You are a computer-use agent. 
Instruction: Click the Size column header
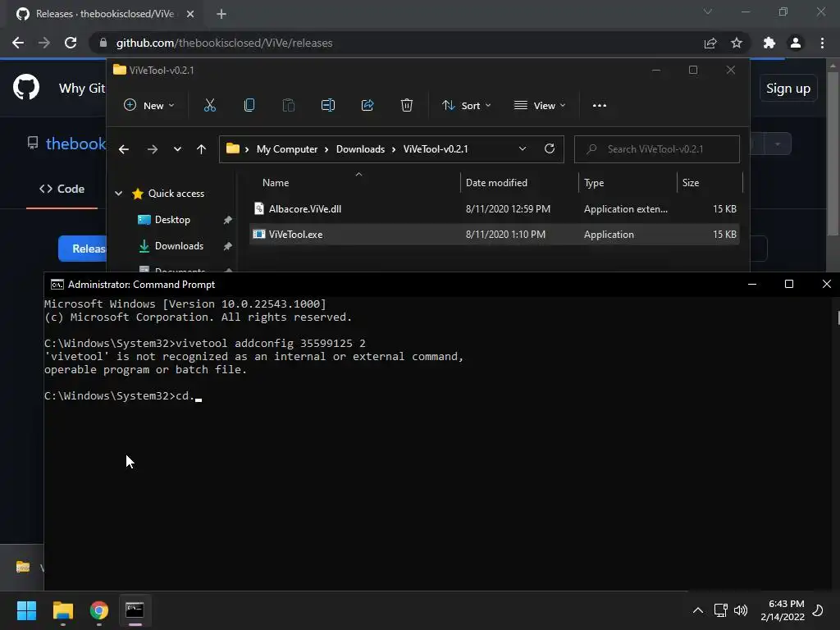pos(691,183)
